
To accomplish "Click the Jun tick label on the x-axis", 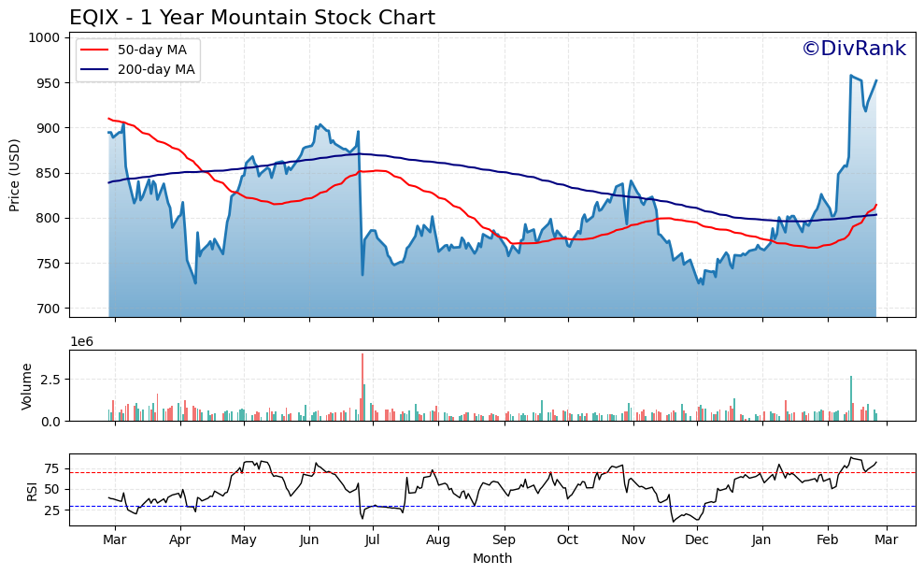I will click(308, 539).
